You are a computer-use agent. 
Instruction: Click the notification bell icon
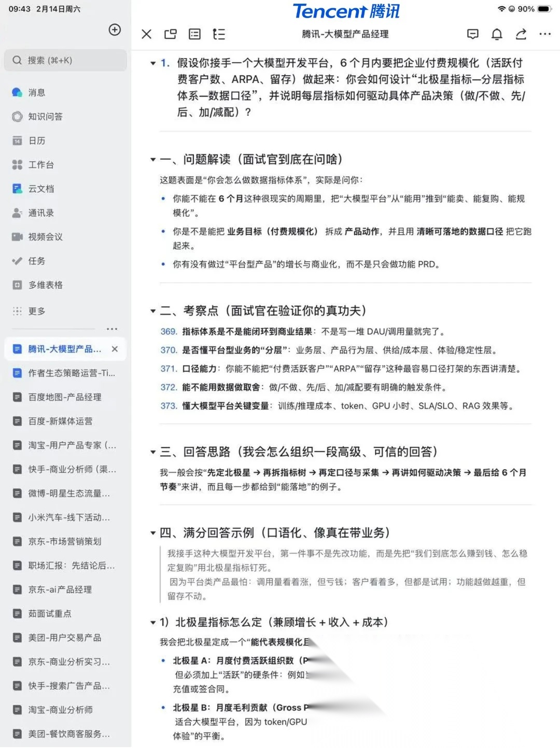pos(497,34)
